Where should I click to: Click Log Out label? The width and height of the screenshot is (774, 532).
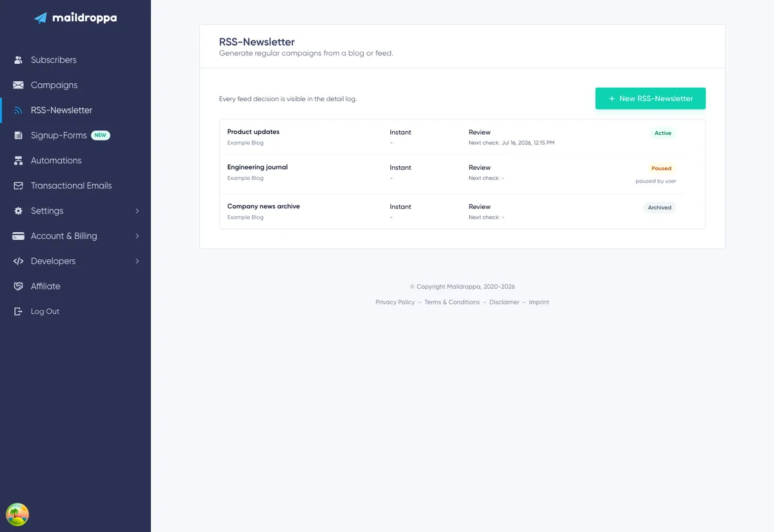(45, 311)
